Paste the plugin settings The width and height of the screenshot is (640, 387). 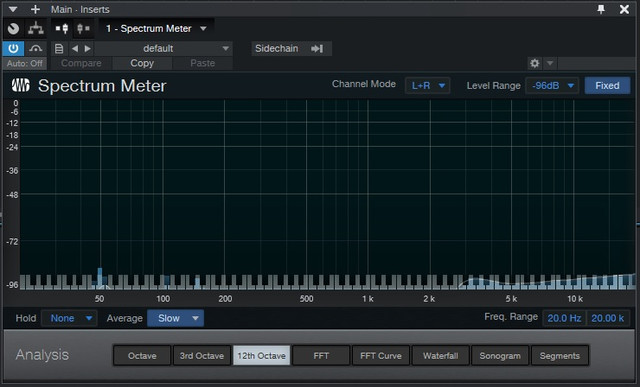tap(202, 63)
